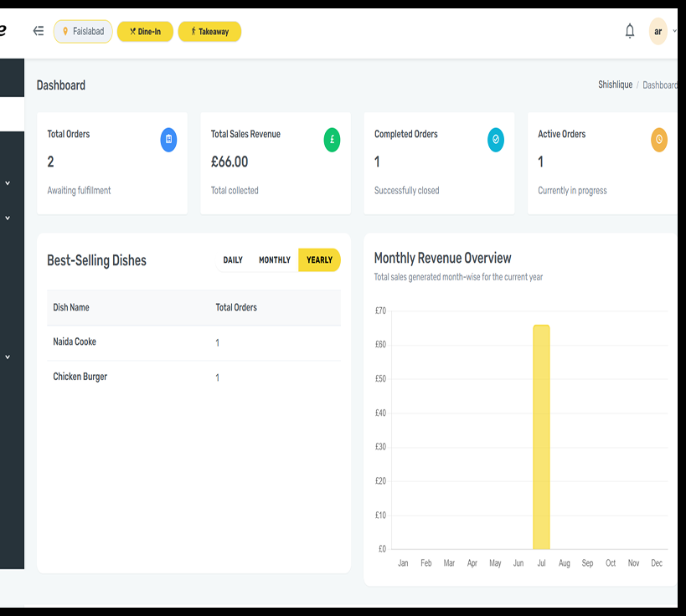
Task: Expand the dropdown arrow beside the avatar
Action: [x=674, y=31]
